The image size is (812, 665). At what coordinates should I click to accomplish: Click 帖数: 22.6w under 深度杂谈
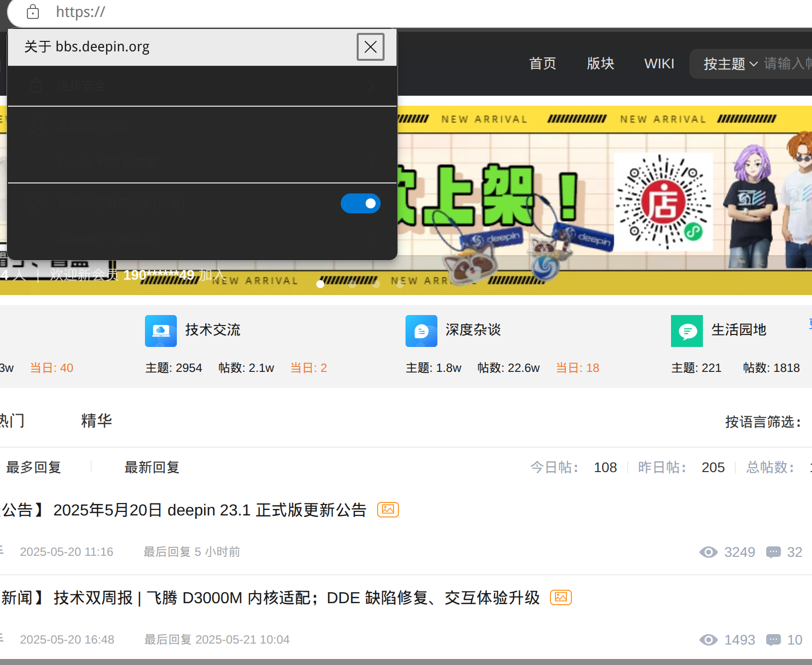pos(508,368)
